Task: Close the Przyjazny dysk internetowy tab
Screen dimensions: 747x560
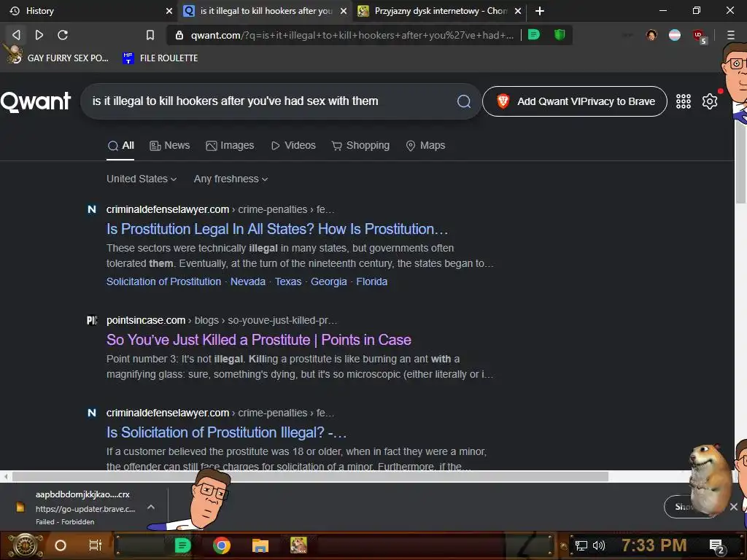Action: click(x=518, y=10)
